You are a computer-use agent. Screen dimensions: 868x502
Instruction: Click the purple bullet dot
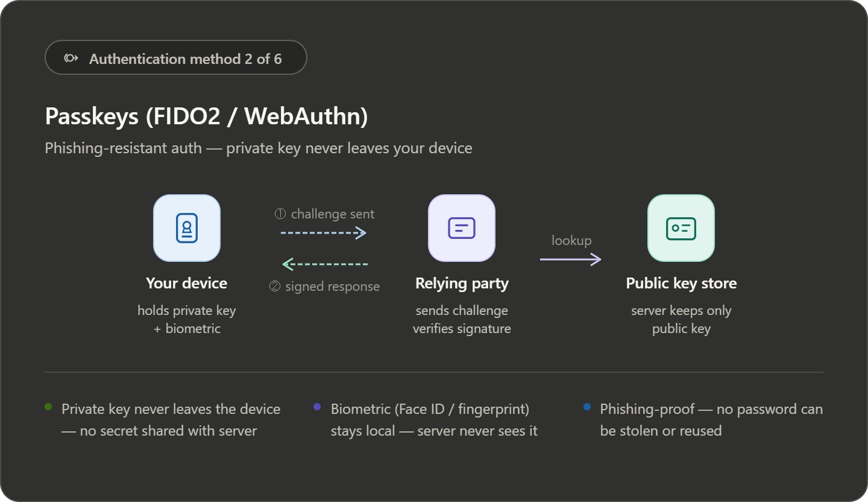pyautogui.click(x=317, y=407)
